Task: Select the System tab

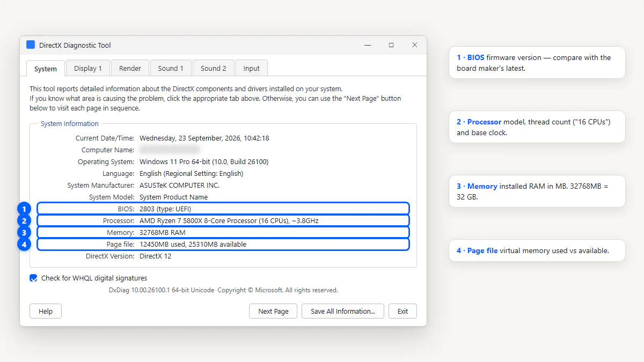Action: coord(46,69)
